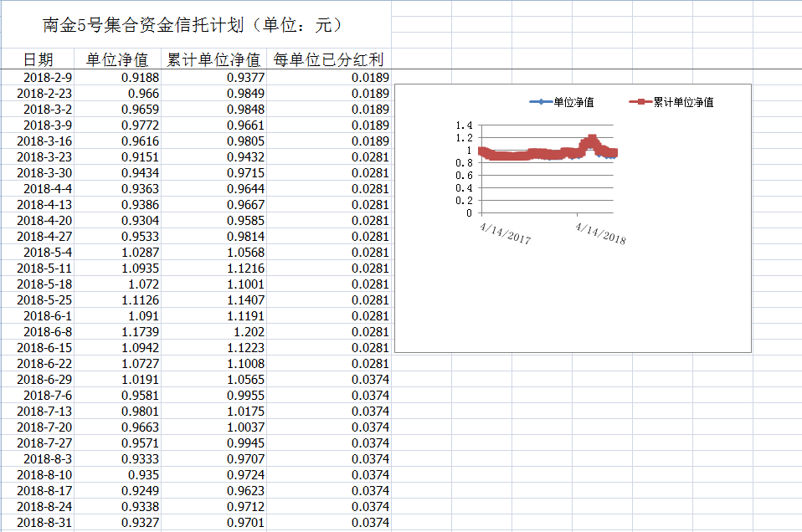Select date cell 2018-6-22
Image resolution: width=802 pixels, height=532 pixels.
(x=39, y=363)
